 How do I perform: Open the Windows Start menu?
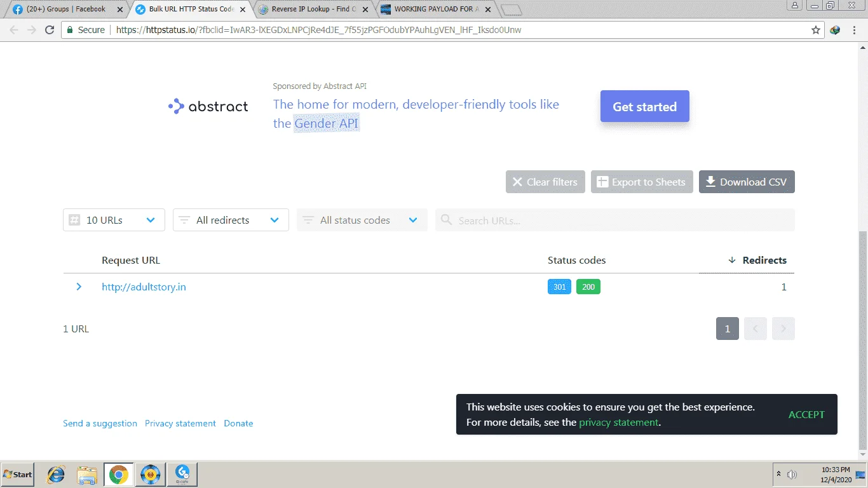[x=18, y=475]
